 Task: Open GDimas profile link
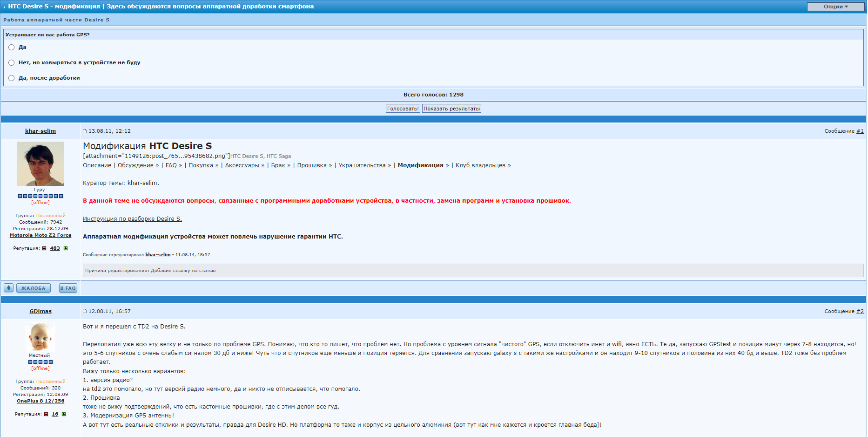pyautogui.click(x=40, y=311)
